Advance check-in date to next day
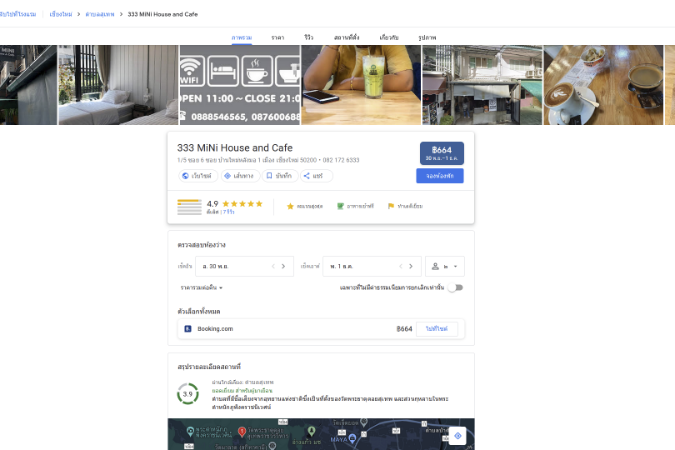 pyautogui.click(x=283, y=266)
